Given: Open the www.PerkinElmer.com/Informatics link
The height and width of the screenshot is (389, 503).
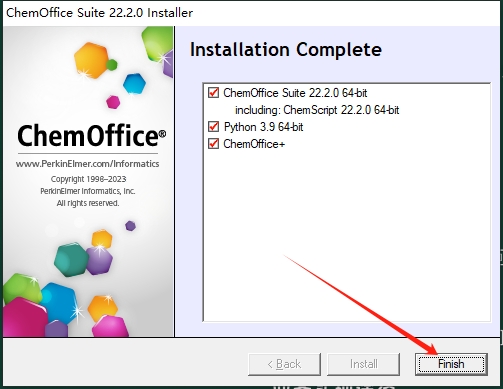Looking at the screenshot, I should point(88,164).
